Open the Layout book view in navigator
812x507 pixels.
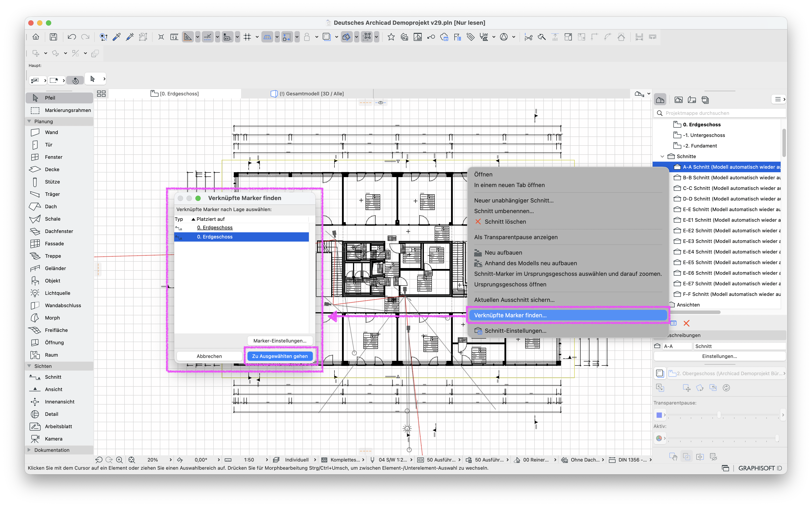coord(692,100)
